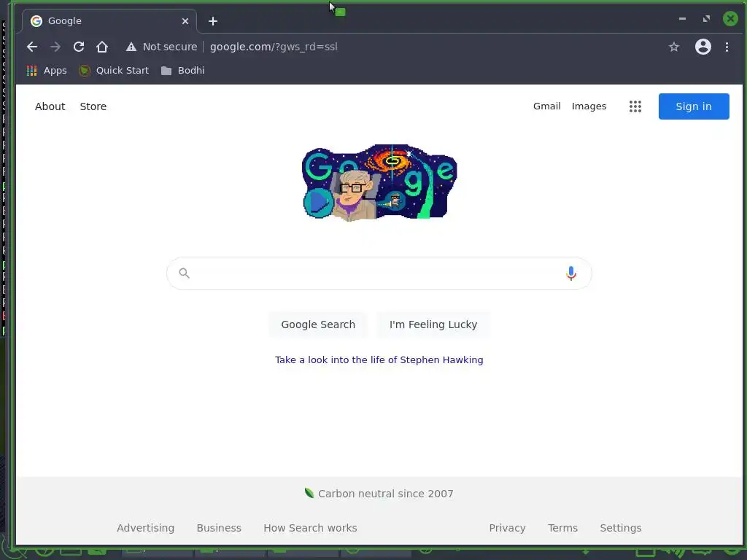This screenshot has height=560, width=747.
Task: Open the Advertising footer link
Action: click(145, 528)
